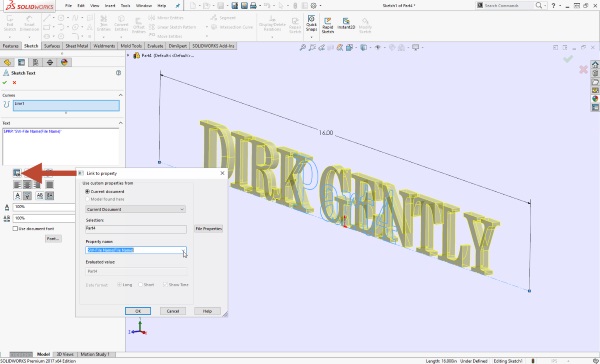This screenshot has height=364, width=600.
Task: Open the DimXpertManager tab icon
Action: click(x=50, y=62)
